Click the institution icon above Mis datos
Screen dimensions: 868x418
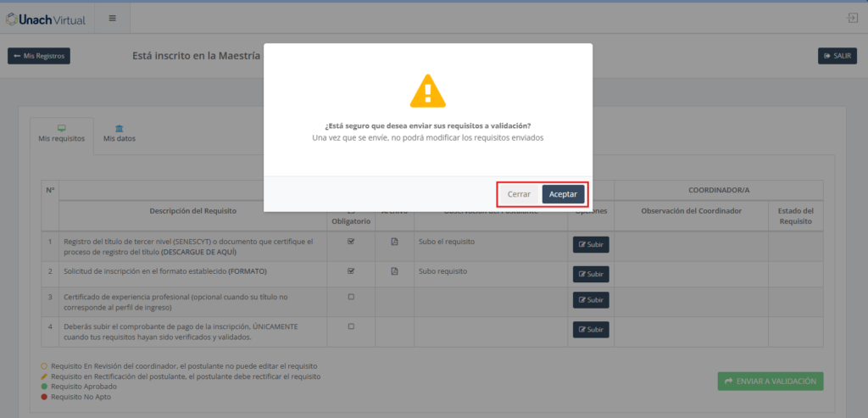pyautogui.click(x=119, y=127)
